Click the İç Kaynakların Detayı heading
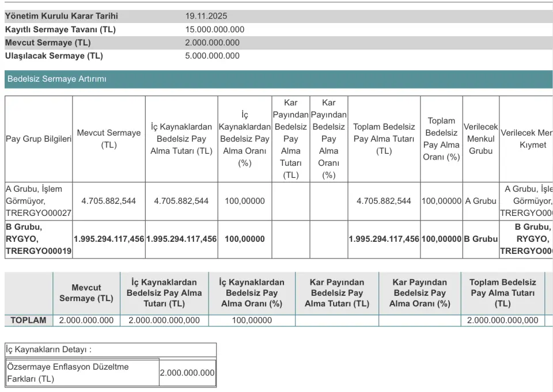The image size is (553, 392). click(x=49, y=349)
